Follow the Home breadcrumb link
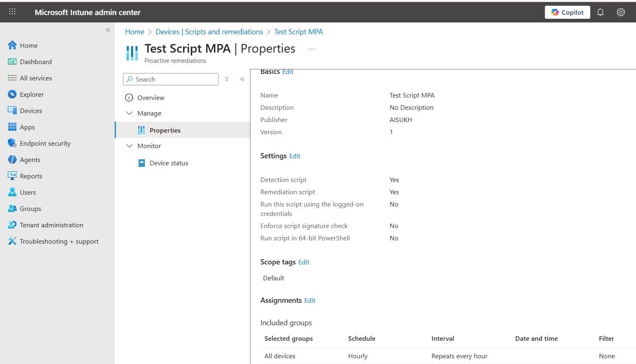Viewport: 636px width, 364px height. (135, 32)
